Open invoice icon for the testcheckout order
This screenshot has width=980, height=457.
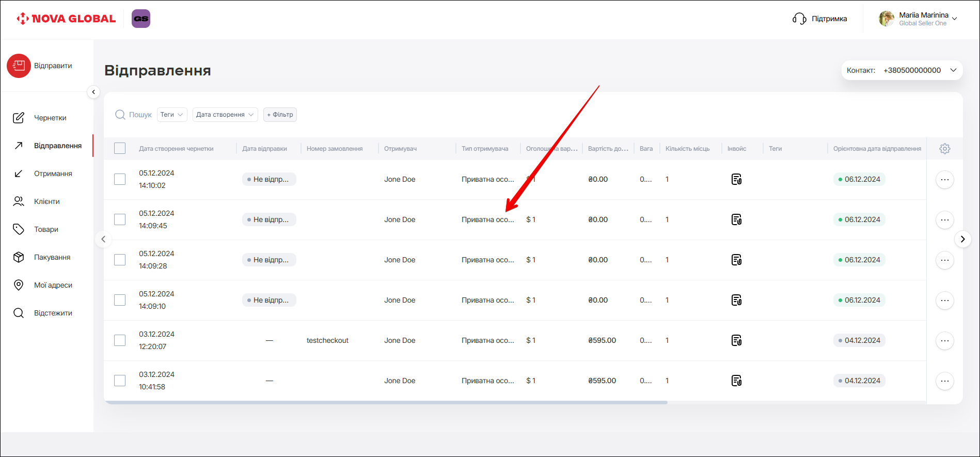tap(736, 341)
